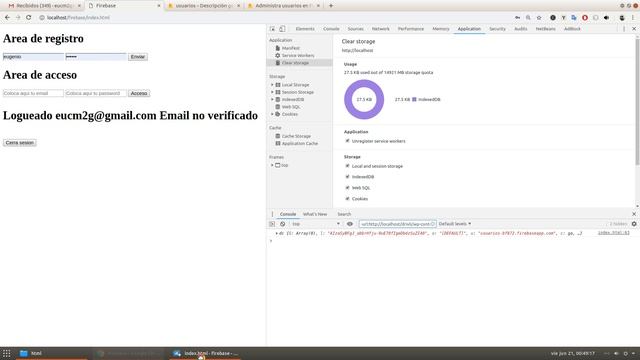Open DevTools customize three-dot menu

tap(624, 29)
